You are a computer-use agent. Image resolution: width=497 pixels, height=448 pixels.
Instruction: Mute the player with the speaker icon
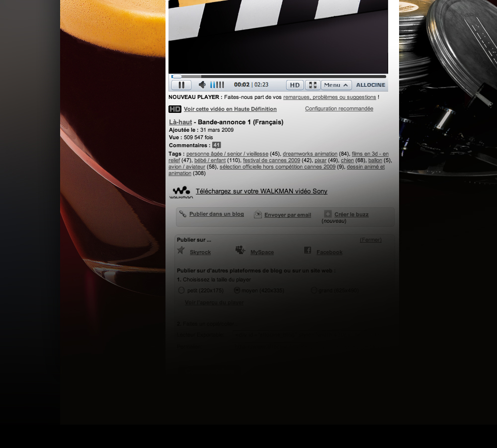202,85
